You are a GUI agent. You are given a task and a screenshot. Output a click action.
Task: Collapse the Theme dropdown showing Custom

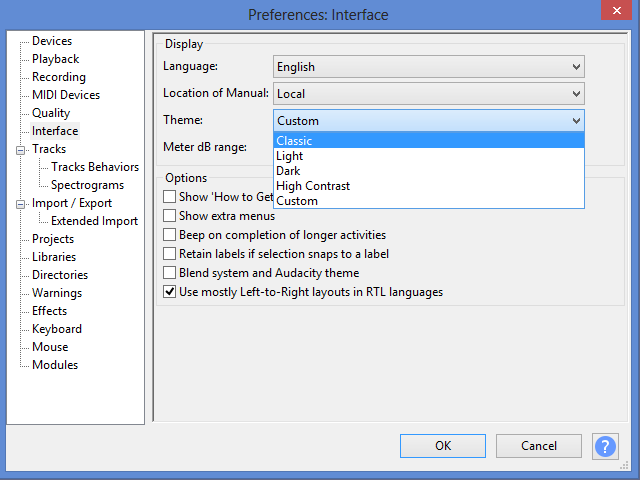(x=428, y=121)
